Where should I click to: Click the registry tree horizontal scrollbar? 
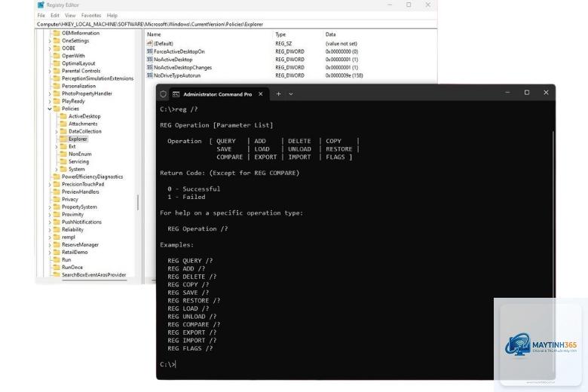(93, 280)
